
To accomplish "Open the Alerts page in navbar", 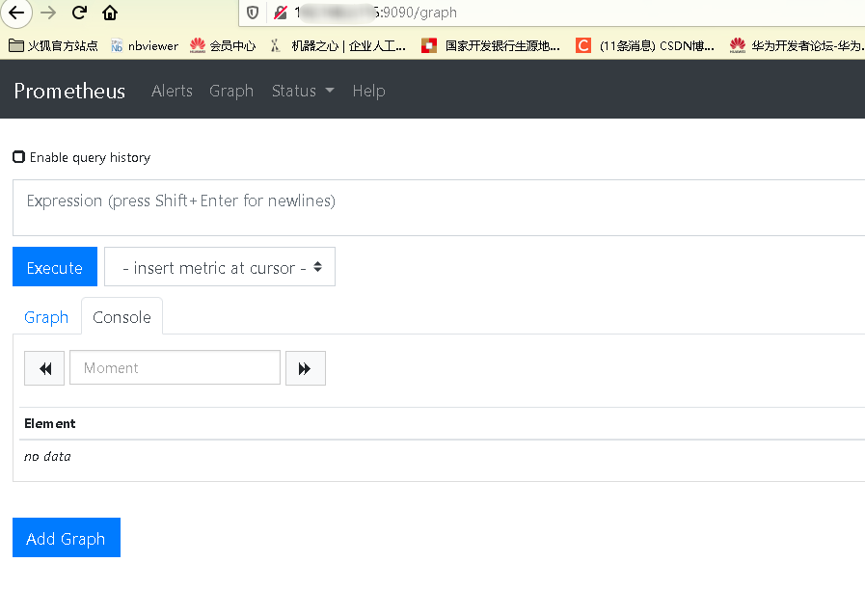I will pyautogui.click(x=172, y=91).
